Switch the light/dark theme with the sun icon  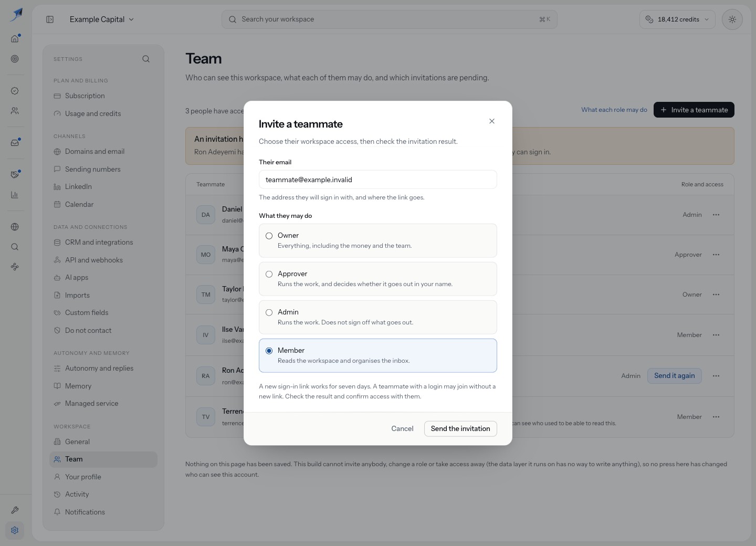click(x=732, y=19)
